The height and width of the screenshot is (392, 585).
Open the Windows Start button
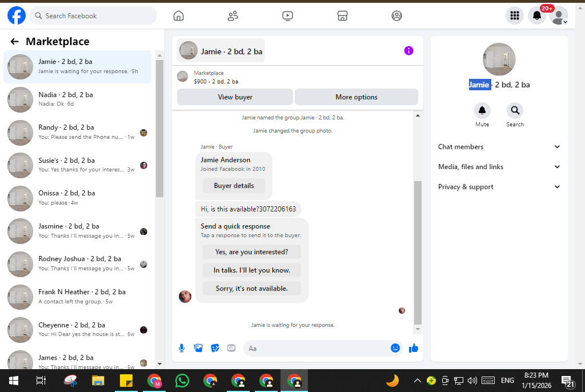point(14,381)
